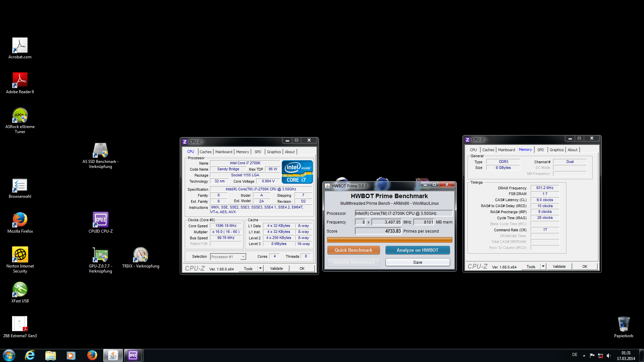Click Show desktop strip at taskbar end
644x362 pixels.
pos(641,355)
